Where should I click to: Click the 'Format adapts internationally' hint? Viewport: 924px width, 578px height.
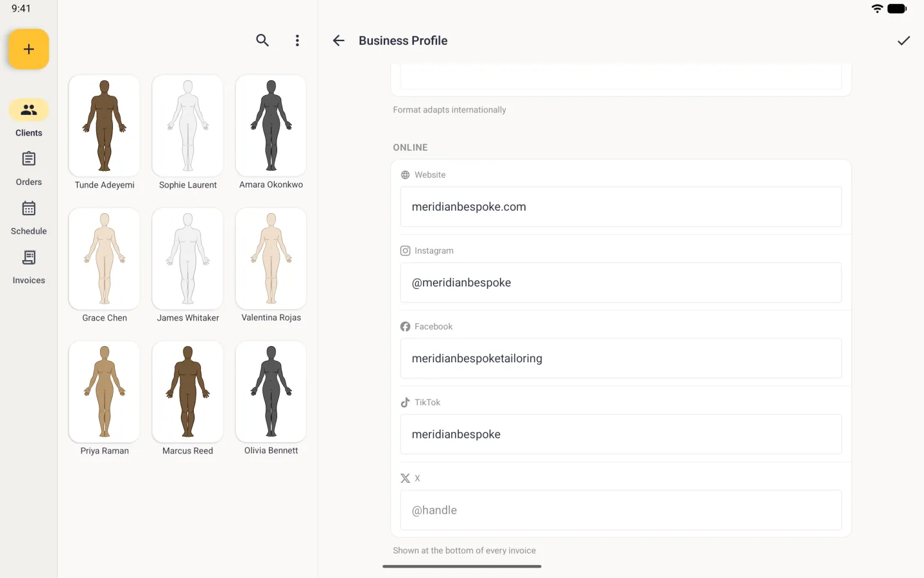(x=449, y=110)
